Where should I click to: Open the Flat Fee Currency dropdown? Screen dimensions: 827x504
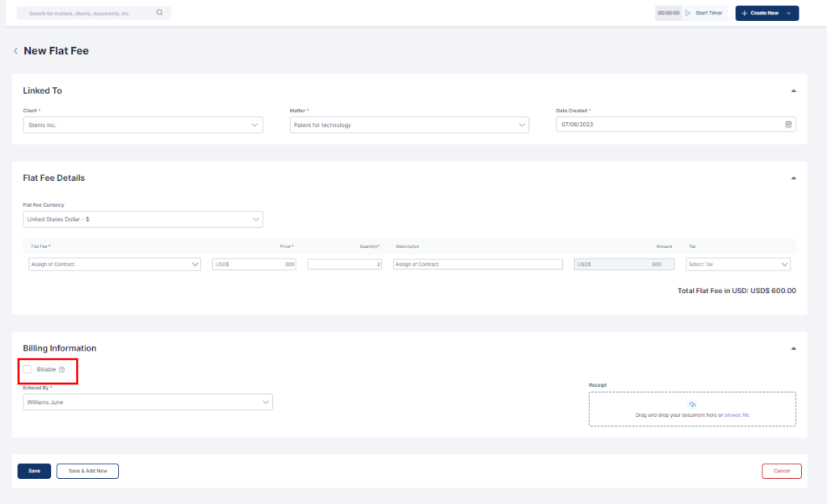coord(143,219)
